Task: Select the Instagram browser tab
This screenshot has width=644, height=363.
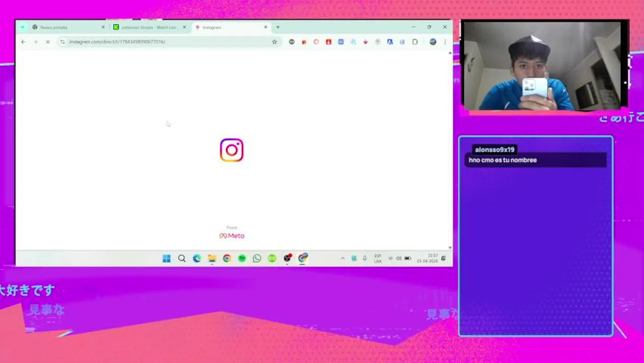Action: coord(231,27)
